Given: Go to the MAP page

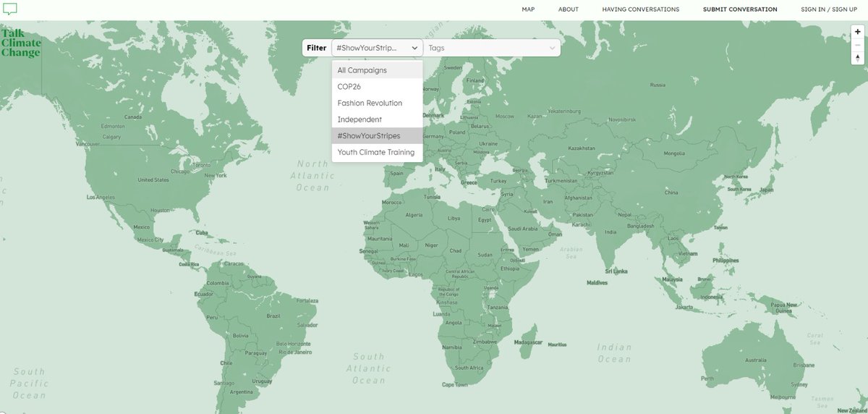Looking at the screenshot, I should pos(528,9).
